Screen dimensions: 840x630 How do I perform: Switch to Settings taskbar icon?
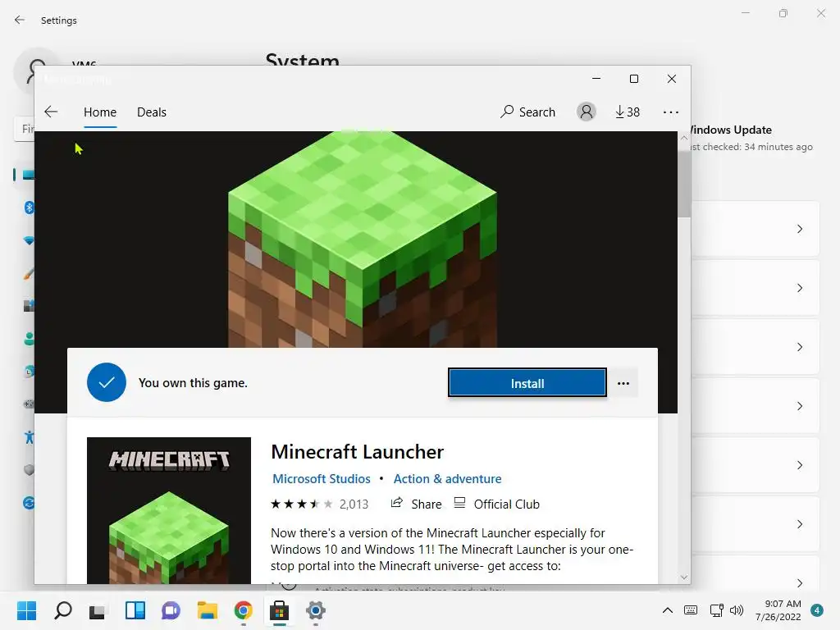tap(316, 610)
